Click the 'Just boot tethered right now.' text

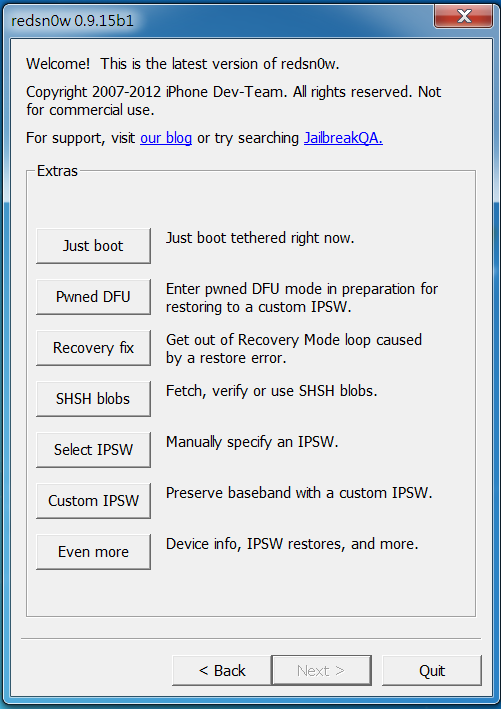tap(260, 238)
